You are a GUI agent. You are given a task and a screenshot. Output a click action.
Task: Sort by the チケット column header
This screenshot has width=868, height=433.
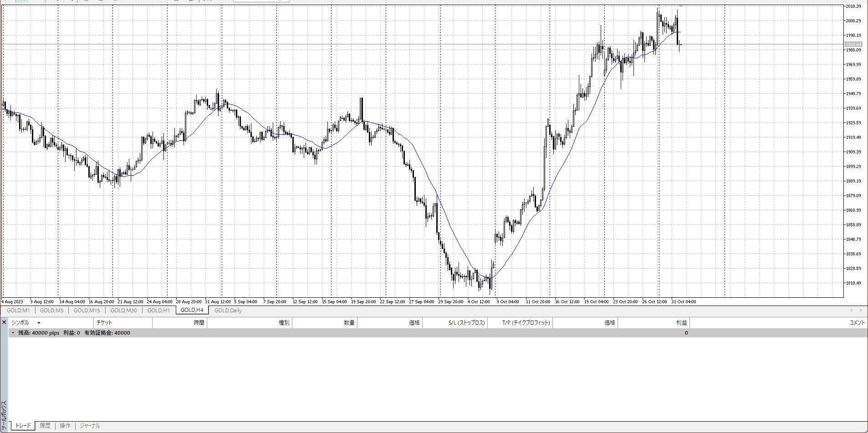[x=104, y=323]
